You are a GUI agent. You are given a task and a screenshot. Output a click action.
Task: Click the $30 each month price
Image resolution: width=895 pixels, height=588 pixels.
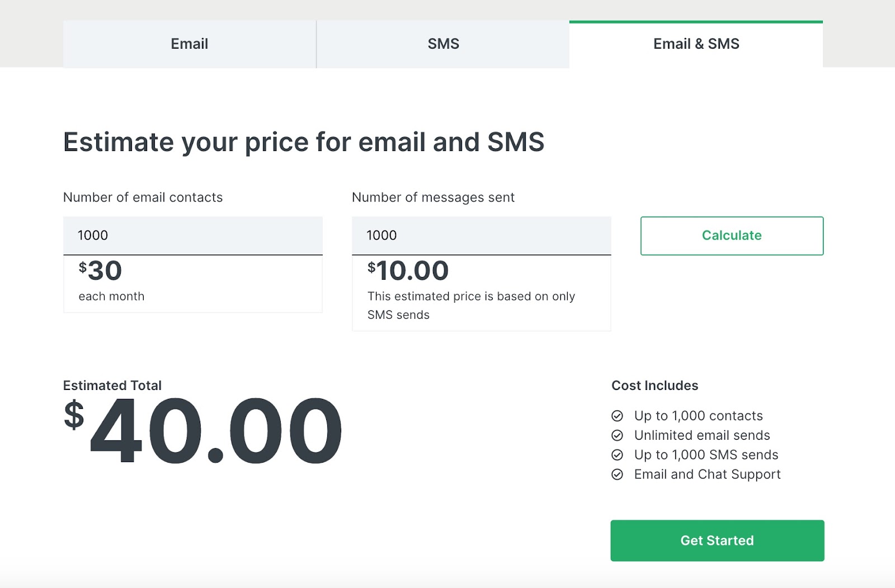point(101,271)
